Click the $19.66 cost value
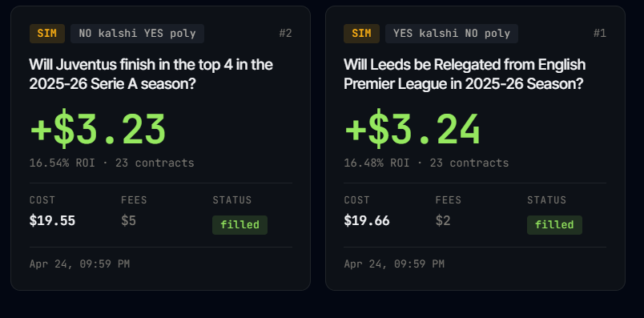The width and height of the screenshot is (644, 318). click(367, 221)
